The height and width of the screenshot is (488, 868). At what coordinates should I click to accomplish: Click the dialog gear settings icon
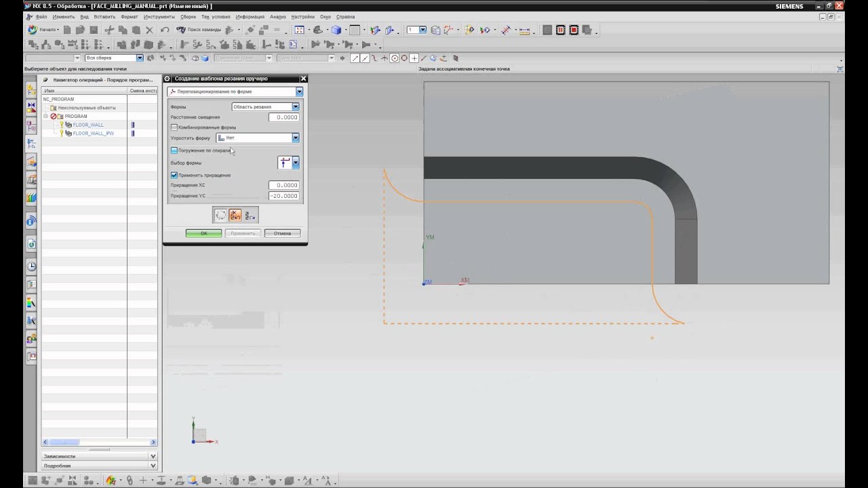167,79
